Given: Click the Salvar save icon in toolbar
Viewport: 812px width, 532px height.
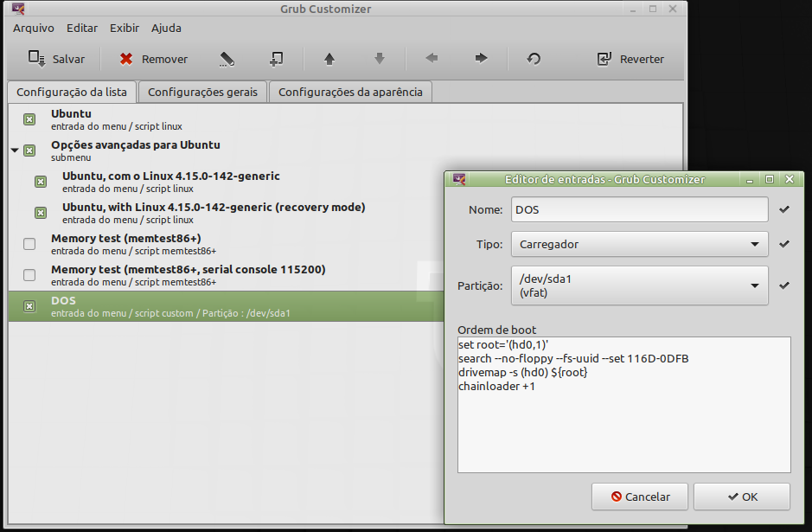Looking at the screenshot, I should 36,59.
